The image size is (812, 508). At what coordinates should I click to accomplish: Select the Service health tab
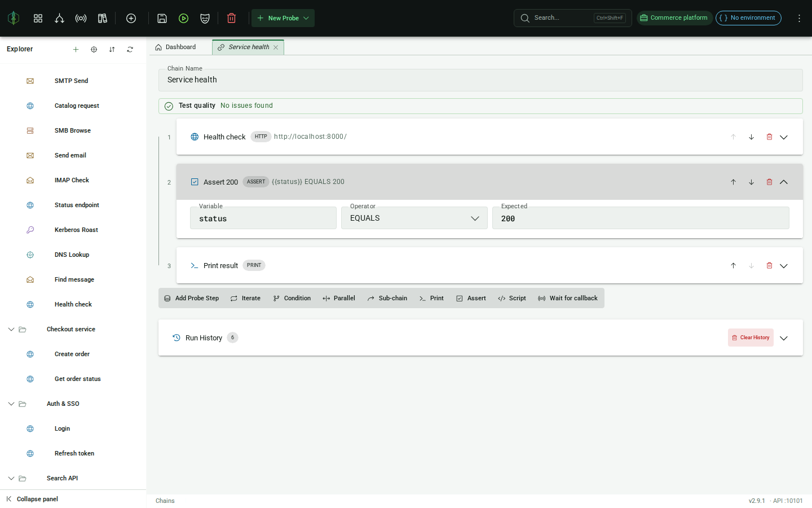(248, 47)
